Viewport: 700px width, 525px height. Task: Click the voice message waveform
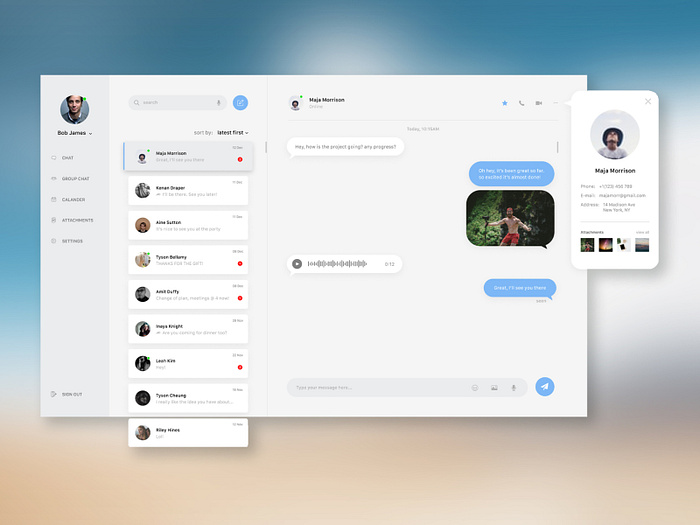337,264
